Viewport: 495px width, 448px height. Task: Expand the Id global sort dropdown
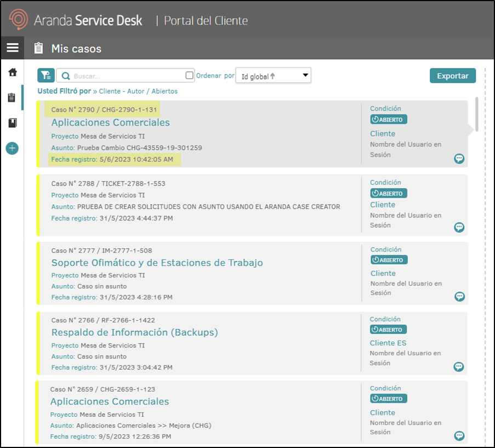coord(305,76)
